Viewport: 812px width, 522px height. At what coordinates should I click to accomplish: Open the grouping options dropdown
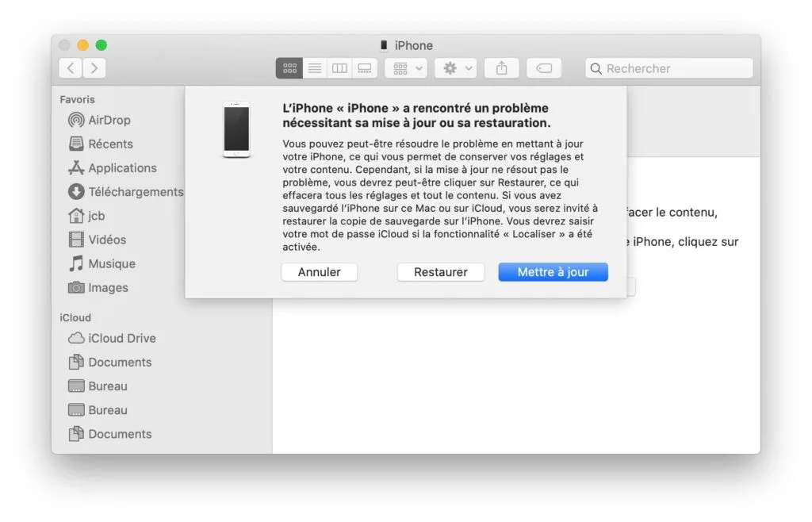click(x=406, y=68)
